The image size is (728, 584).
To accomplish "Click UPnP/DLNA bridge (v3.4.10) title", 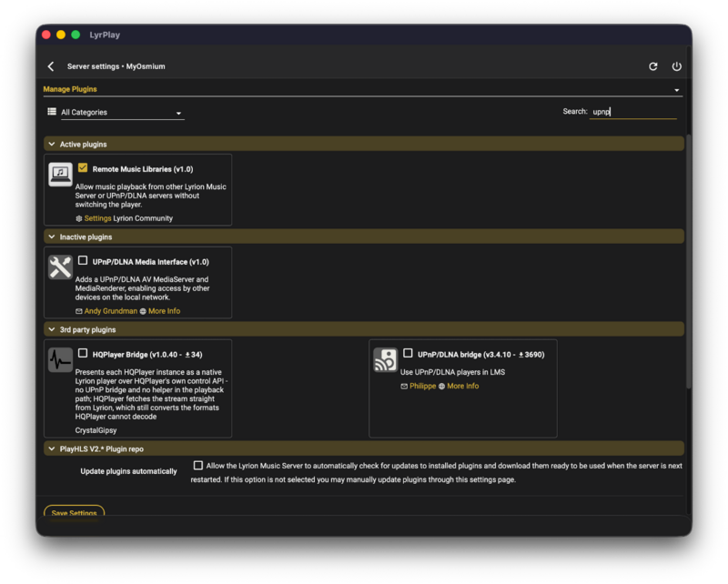I will [481, 355].
